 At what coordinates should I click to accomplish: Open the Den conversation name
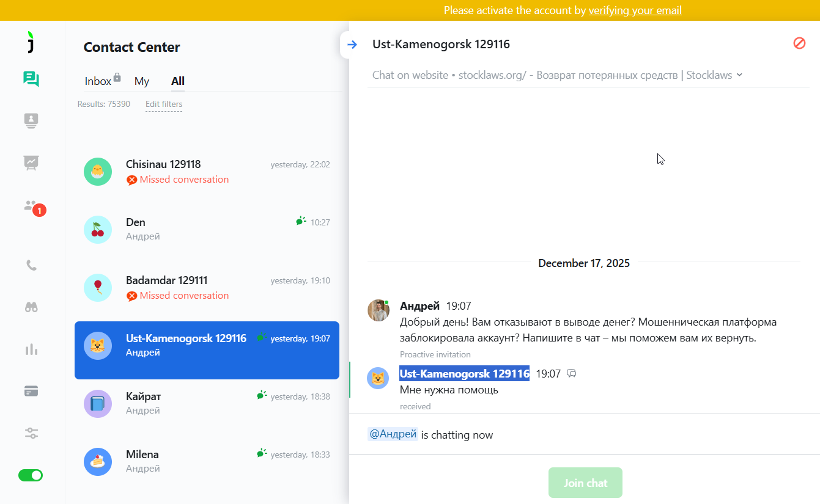136,222
